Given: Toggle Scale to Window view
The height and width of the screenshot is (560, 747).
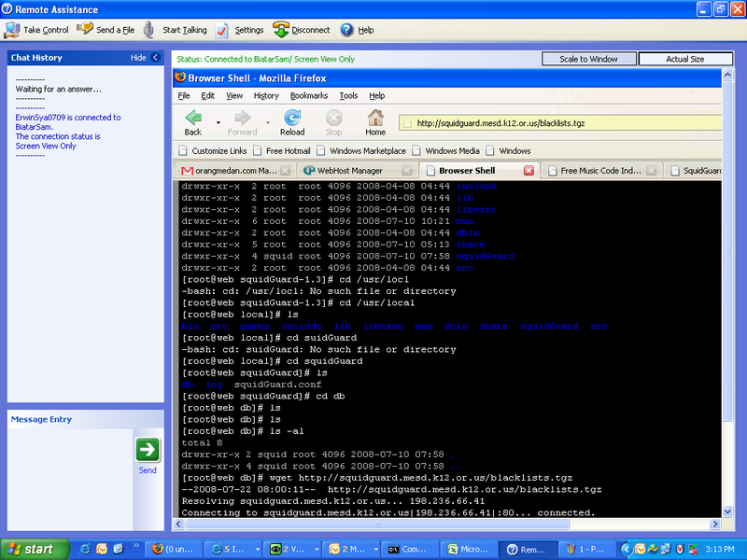Looking at the screenshot, I should tap(588, 59).
